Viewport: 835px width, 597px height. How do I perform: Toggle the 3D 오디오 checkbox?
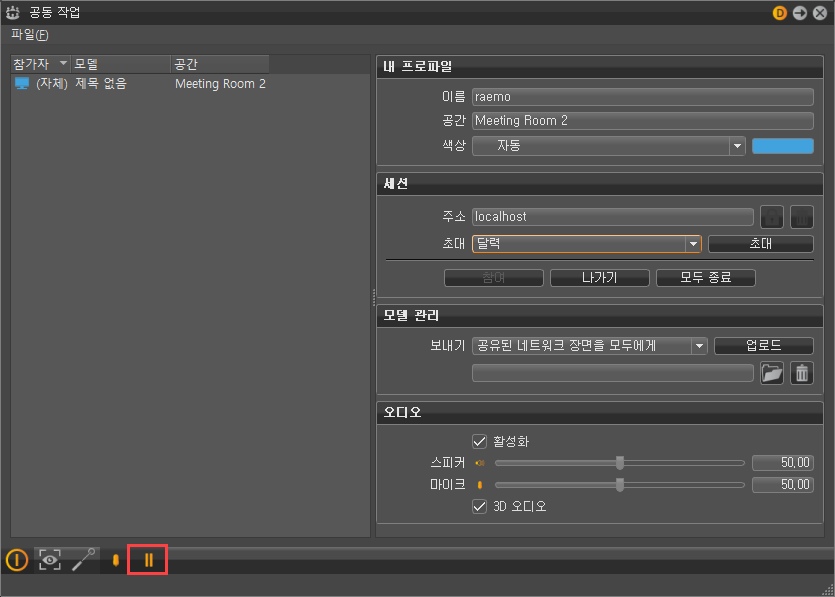coord(479,506)
